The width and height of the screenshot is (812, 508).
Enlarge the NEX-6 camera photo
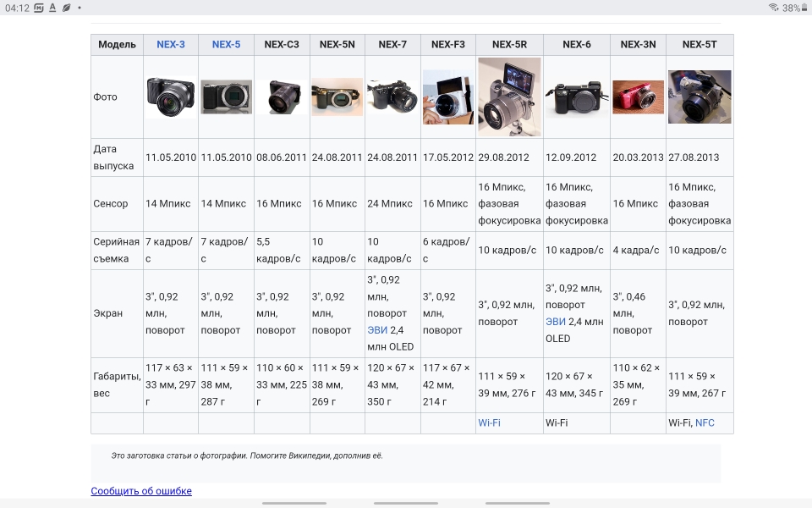click(x=576, y=98)
